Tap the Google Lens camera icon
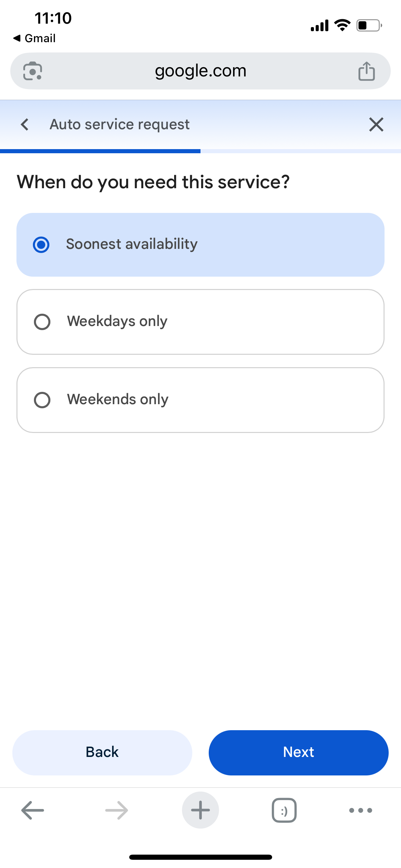Screen dimensions: 401x868 pyautogui.click(x=33, y=71)
